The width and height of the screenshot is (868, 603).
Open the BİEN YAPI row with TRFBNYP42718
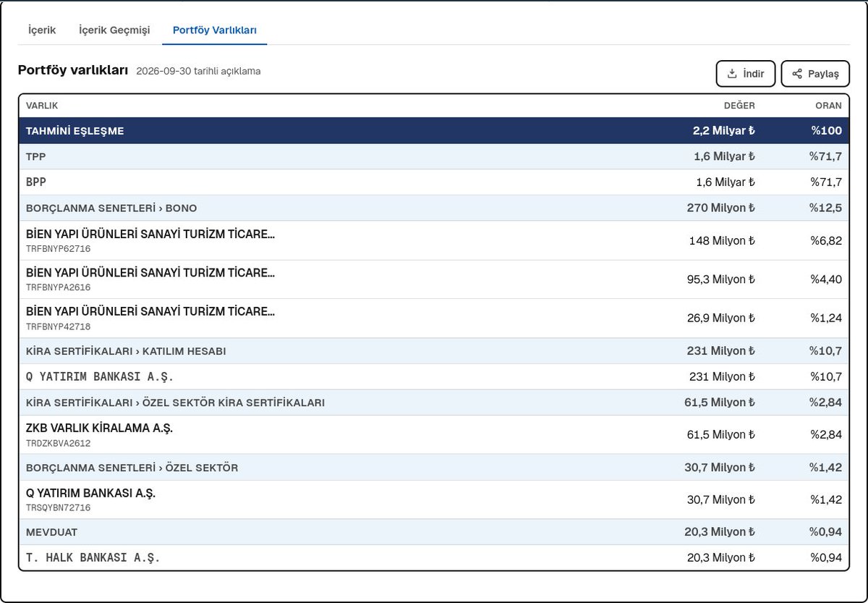tap(434, 319)
